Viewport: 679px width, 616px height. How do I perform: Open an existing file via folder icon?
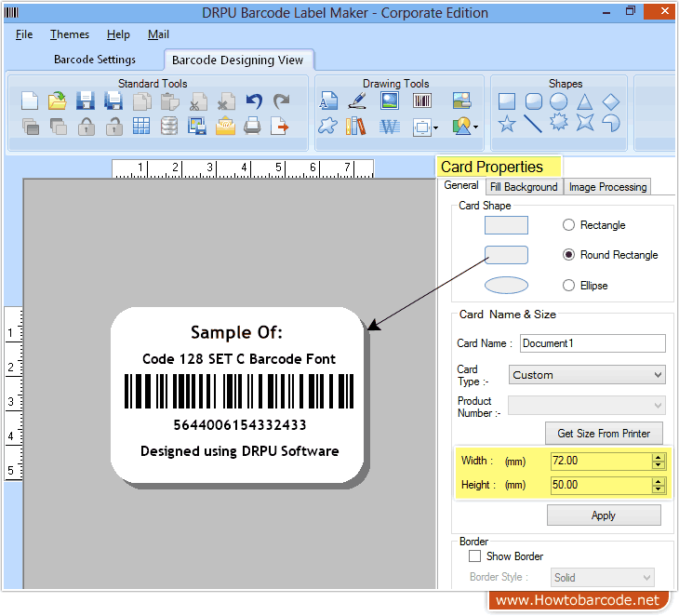click(57, 100)
